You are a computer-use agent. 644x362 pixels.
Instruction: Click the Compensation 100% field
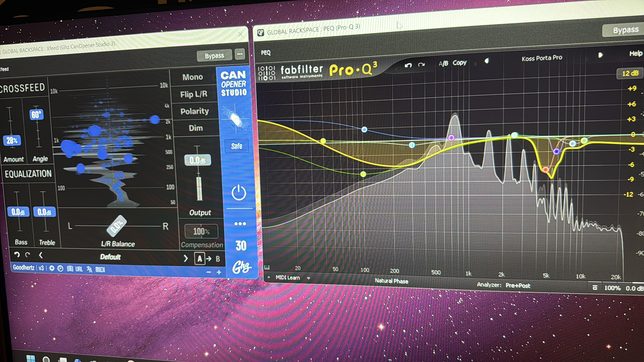coord(201,231)
